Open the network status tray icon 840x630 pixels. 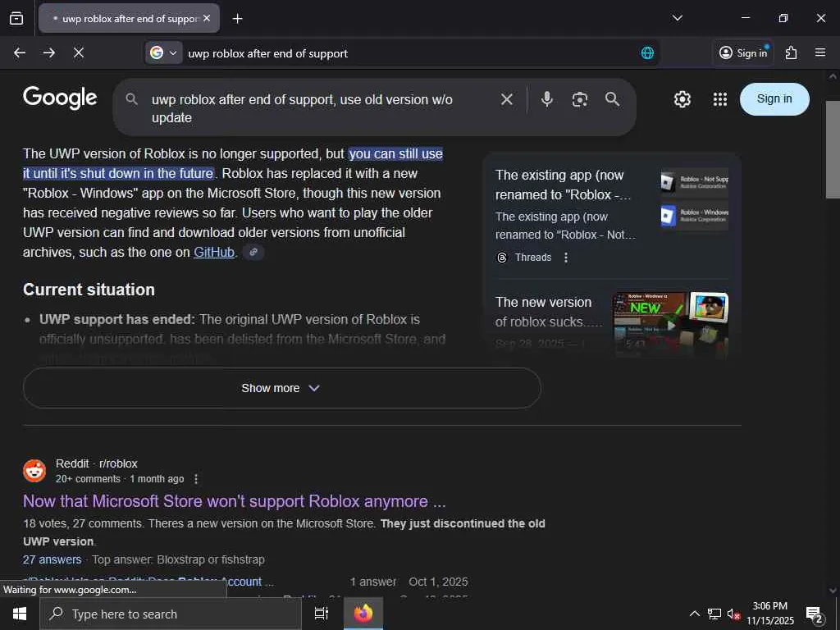point(714,614)
